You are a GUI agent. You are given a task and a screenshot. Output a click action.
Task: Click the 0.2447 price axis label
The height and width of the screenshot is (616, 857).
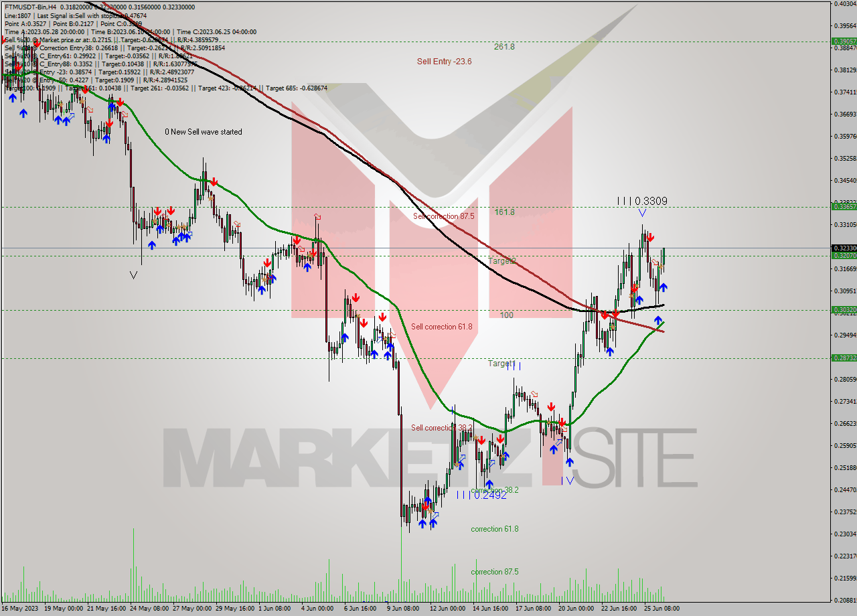click(845, 489)
